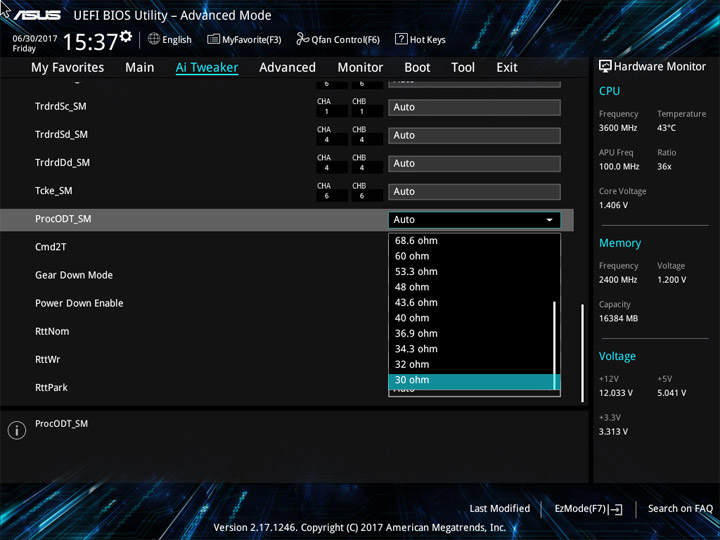Click the CPU frequency 3600 MHz value

coord(618,128)
